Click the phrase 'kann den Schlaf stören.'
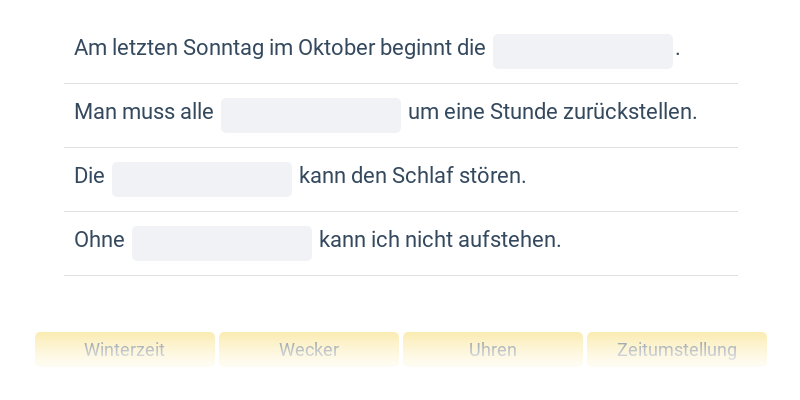 tap(412, 176)
